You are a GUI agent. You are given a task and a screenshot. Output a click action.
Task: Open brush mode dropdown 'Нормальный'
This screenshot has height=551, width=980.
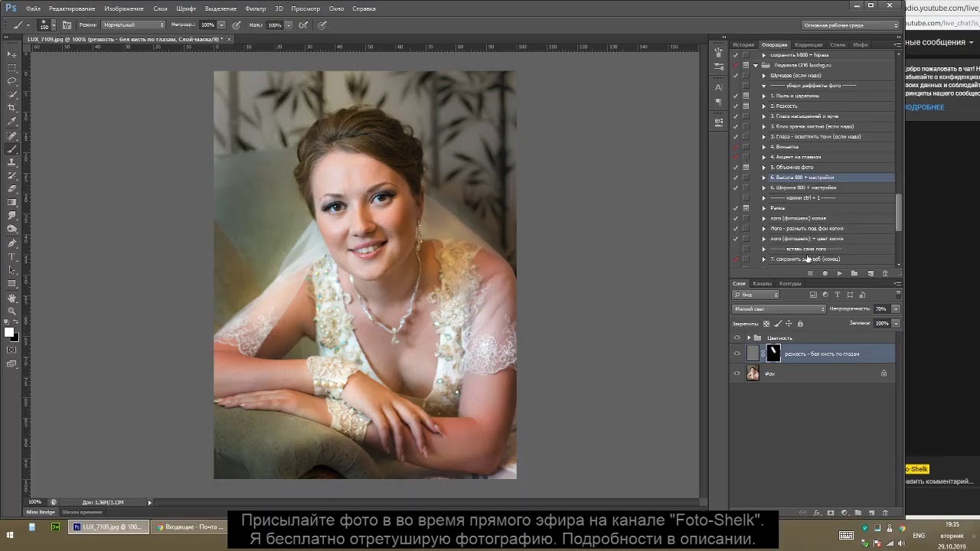tap(133, 24)
